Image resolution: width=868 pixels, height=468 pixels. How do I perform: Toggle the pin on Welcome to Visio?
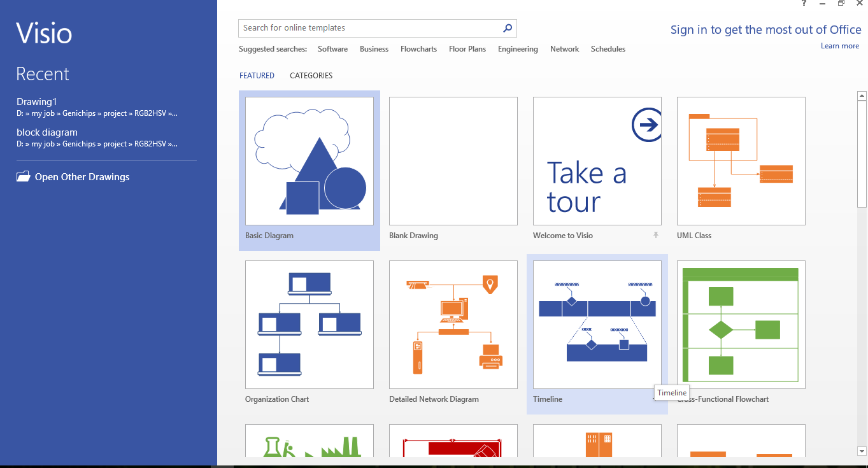656,235
